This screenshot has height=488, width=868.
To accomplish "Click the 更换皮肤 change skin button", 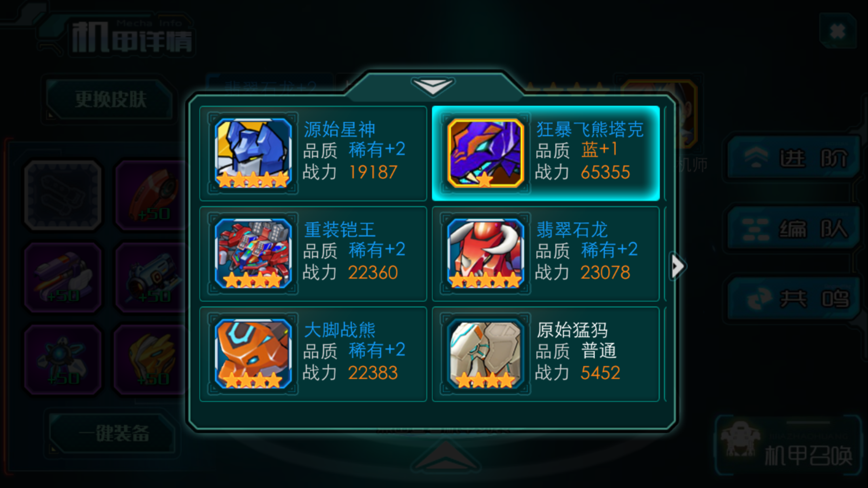I will tap(110, 100).
